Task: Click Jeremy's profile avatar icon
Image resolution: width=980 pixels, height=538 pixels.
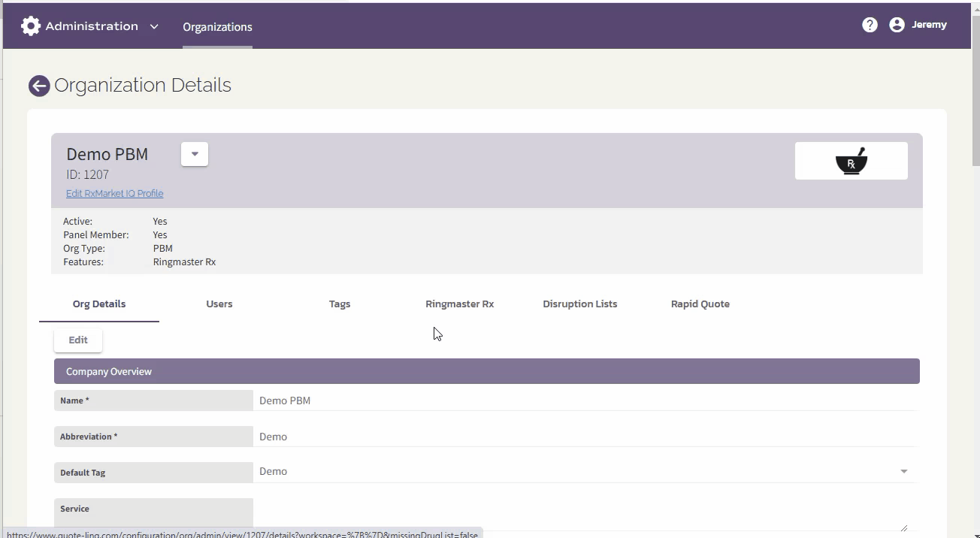Action: tap(896, 24)
